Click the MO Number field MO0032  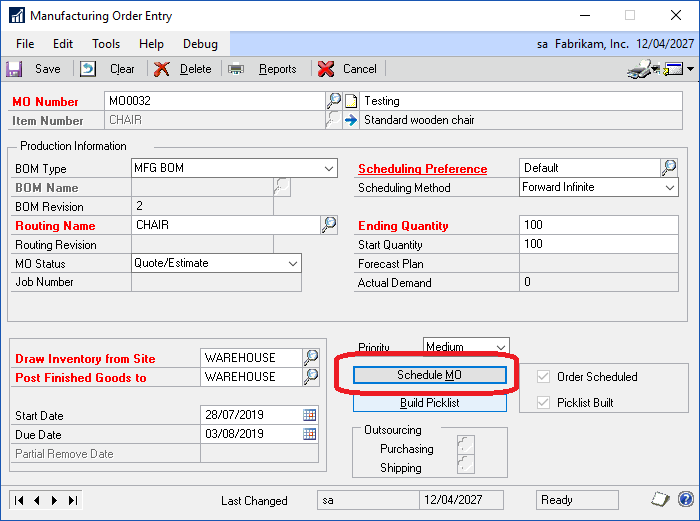215,101
